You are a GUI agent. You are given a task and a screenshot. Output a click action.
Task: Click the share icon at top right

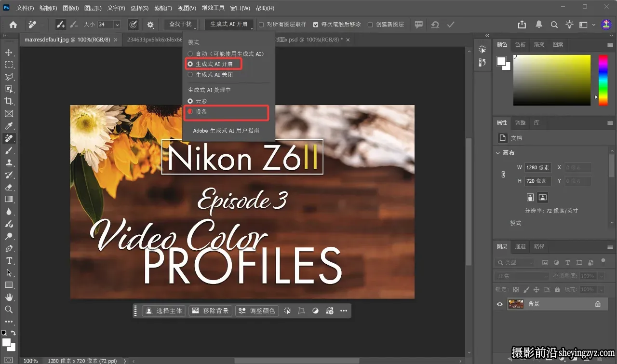pyautogui.click(x=522, y=25)
